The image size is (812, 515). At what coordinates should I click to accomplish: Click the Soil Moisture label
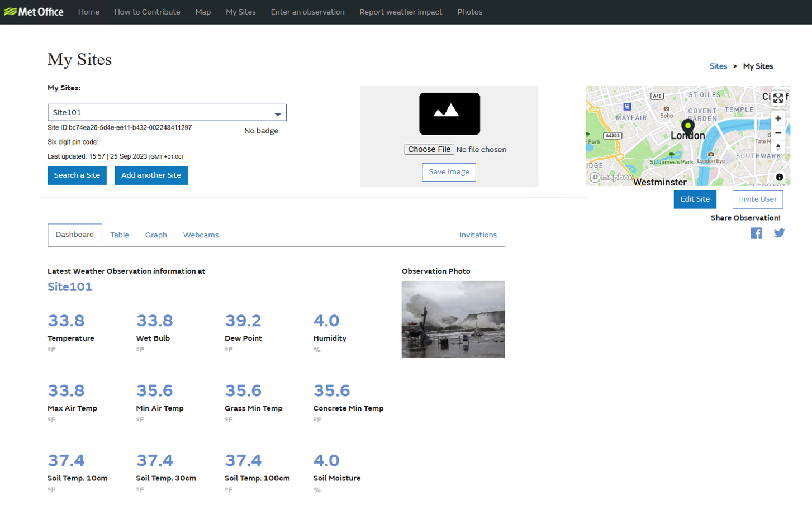(x=337, y=478)
